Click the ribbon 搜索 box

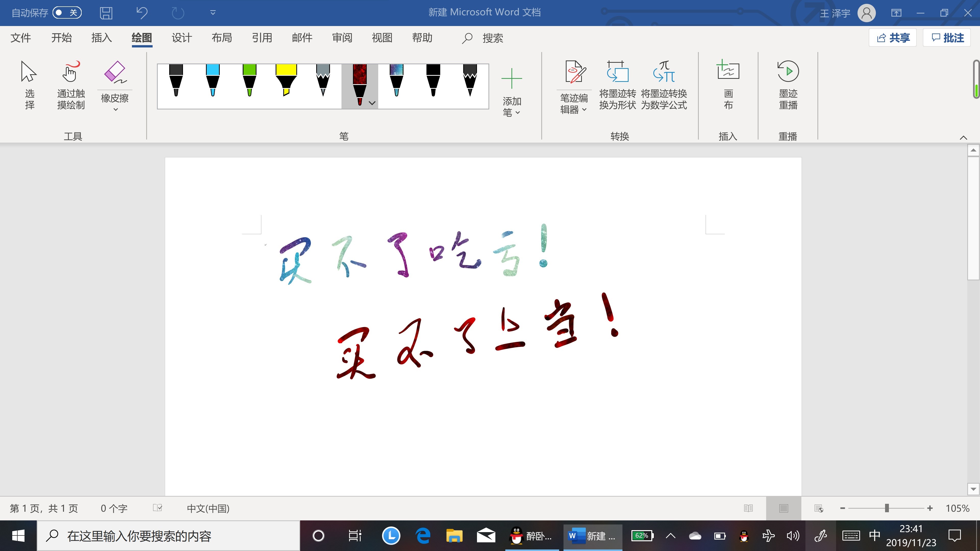(483, 38)
